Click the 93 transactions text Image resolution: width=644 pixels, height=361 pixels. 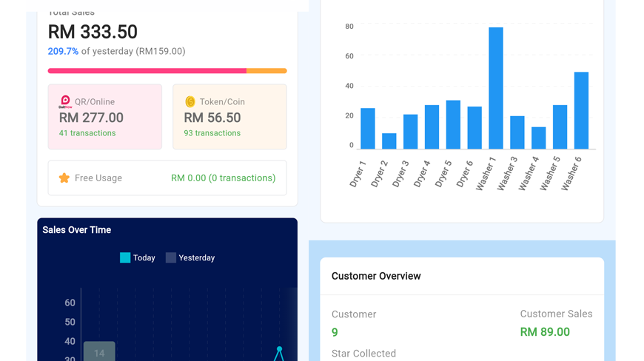[212, 133]
